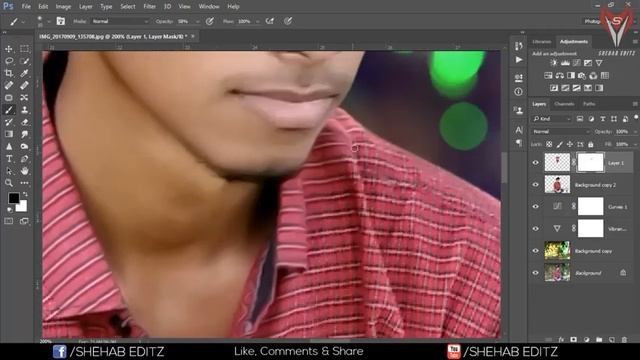Viewport: 640px width, 360px height.
Task: Open the Image menu
Action: (x=63, y=7)
